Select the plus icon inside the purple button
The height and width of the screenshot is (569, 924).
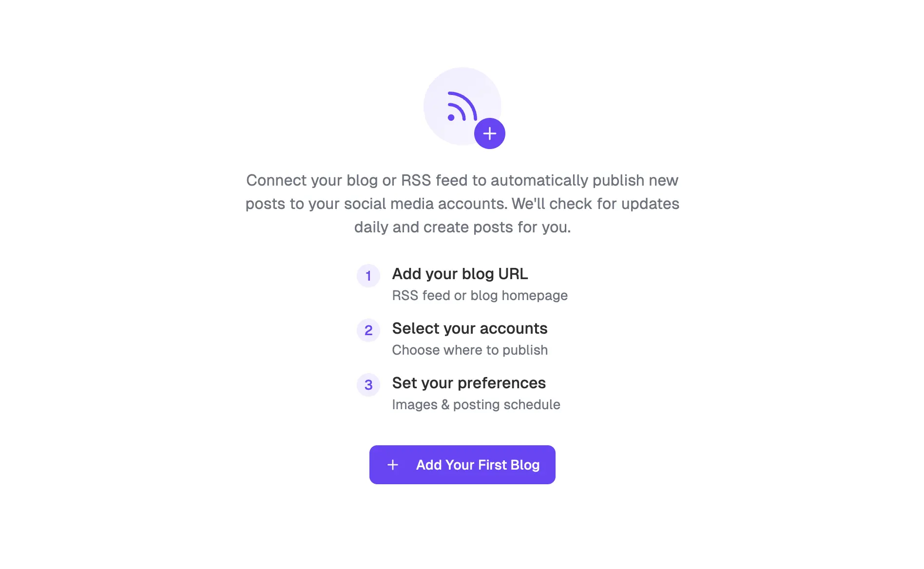pyautogui.click(x=392, y=464)
